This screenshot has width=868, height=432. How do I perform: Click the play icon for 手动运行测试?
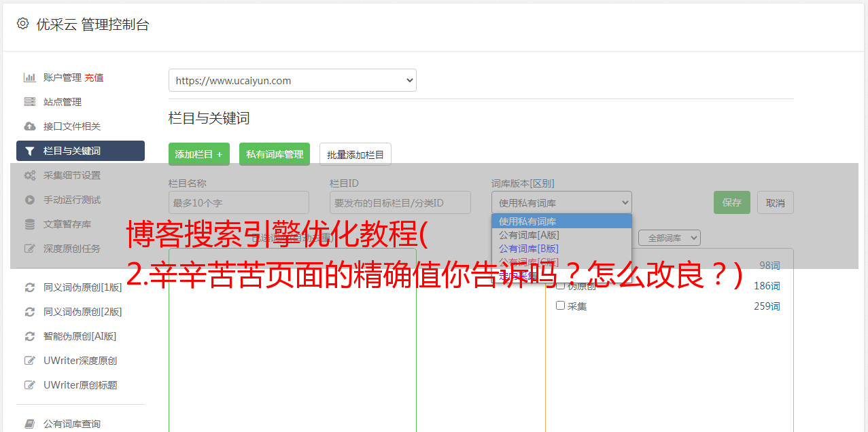(30, 200)
